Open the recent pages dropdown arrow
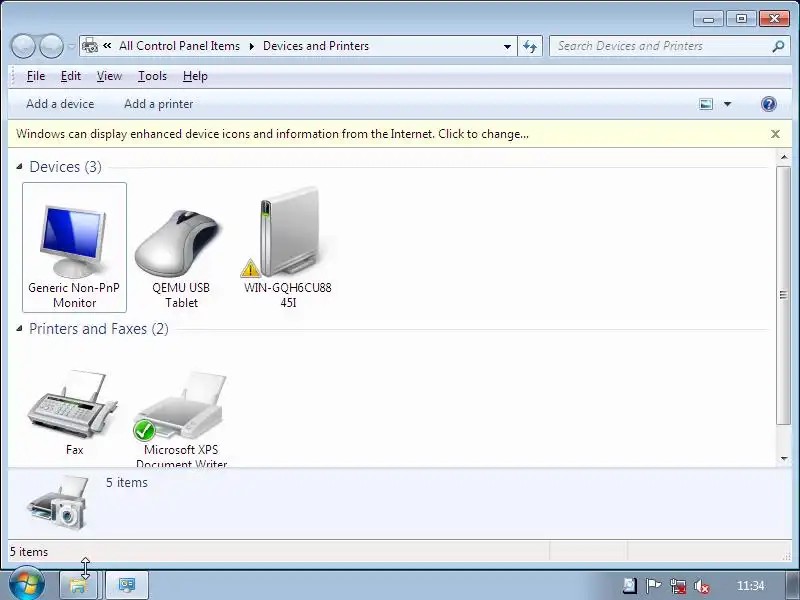Screen dimensions: 800x600 point(71,46)
